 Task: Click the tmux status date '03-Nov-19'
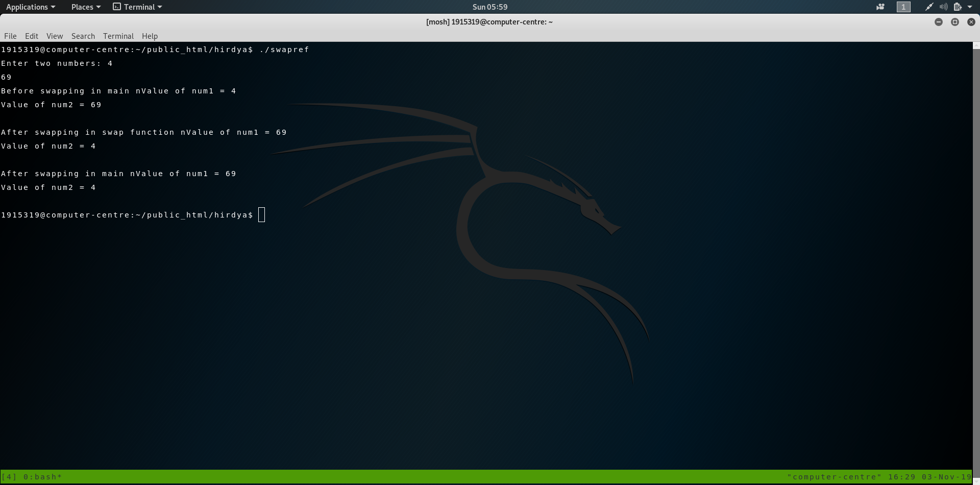[x=947, y=477]
